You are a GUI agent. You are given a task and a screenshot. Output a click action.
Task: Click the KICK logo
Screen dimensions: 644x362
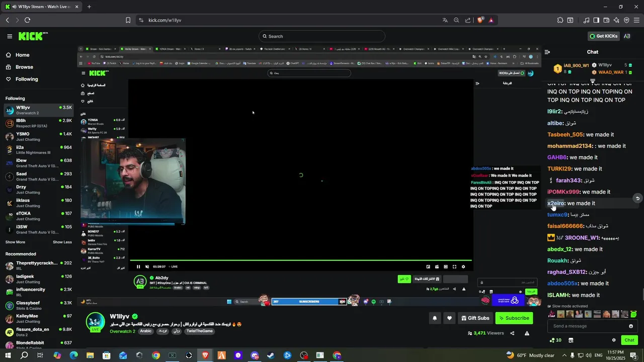point(33,36)
